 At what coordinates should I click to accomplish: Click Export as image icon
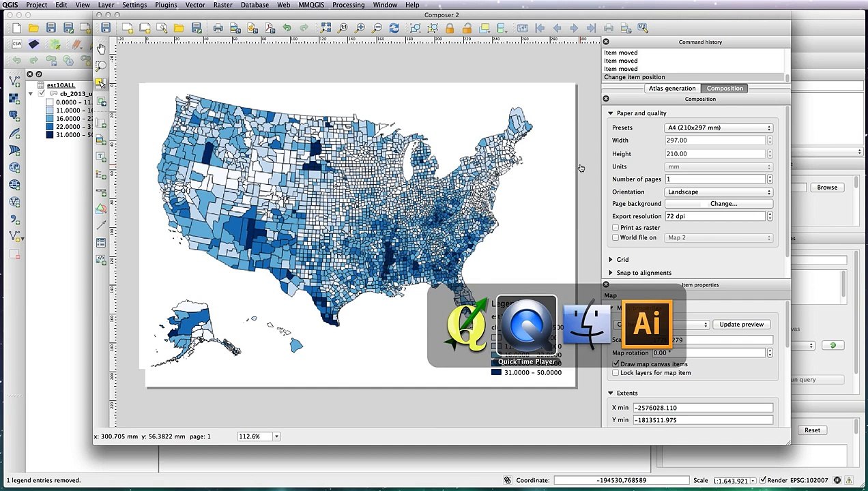pos(235,28)
